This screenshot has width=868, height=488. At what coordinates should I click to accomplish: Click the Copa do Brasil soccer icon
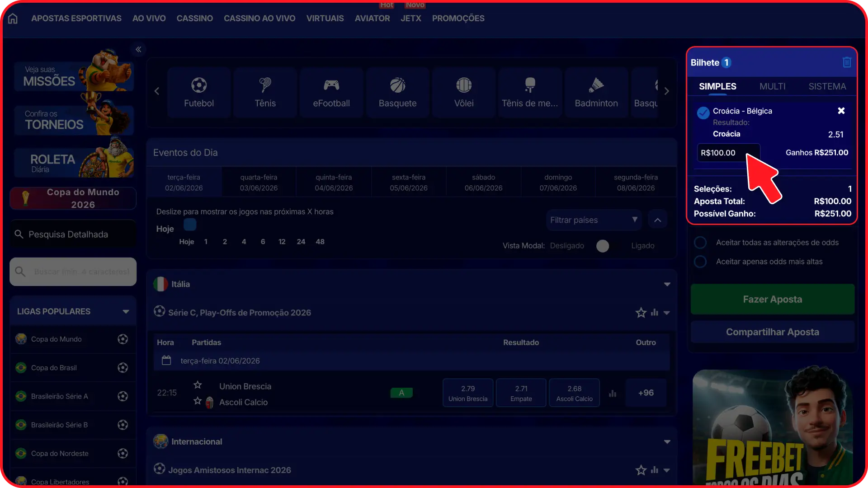pos(123,368)
